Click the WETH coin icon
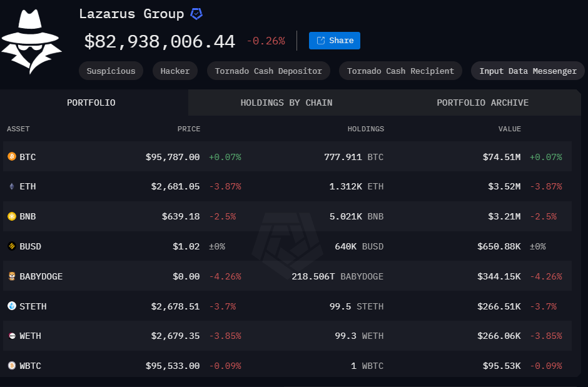Viewport: 588px width, 387px height. point(11,336)
